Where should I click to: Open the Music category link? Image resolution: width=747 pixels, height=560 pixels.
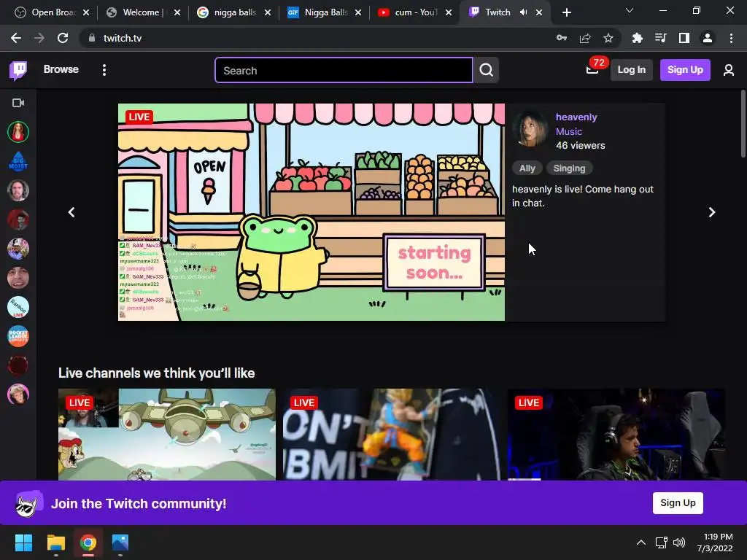coord(569,131)
